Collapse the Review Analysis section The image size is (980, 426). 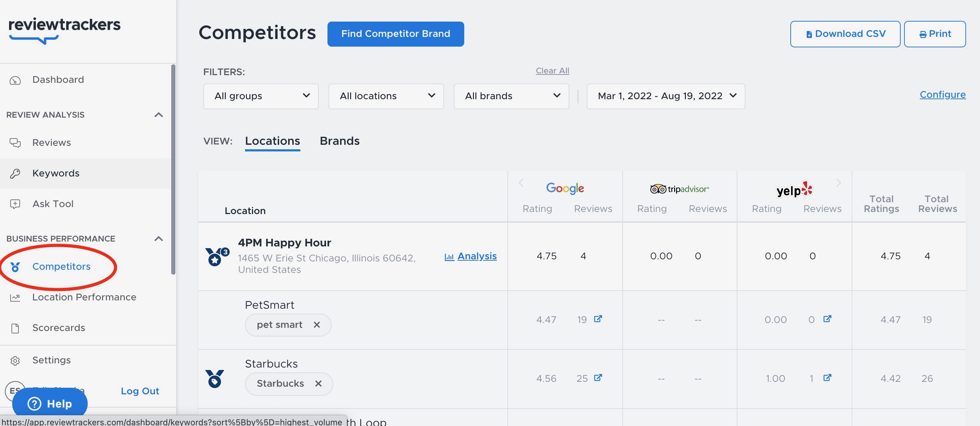159,115
